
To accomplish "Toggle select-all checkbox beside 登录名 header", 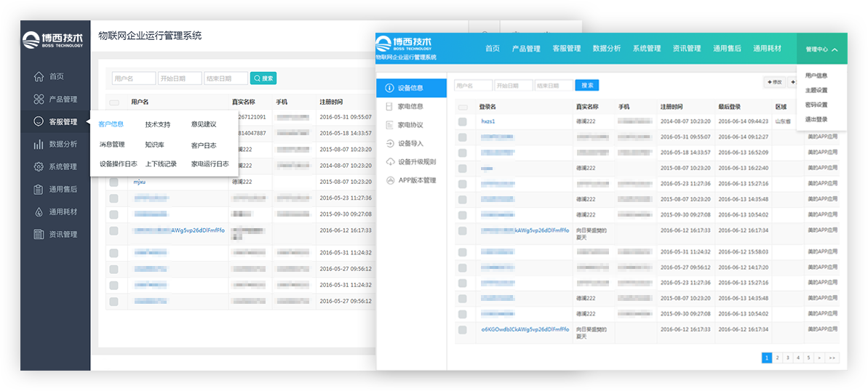I will point(463,107).
